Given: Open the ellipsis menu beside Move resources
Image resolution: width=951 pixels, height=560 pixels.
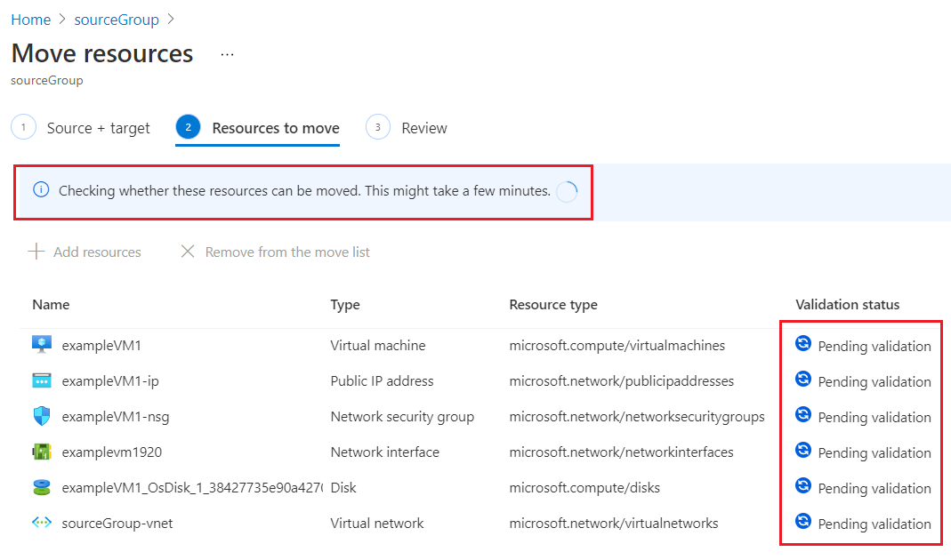Looking at the screenshot, I should click(x=226, y=55).
